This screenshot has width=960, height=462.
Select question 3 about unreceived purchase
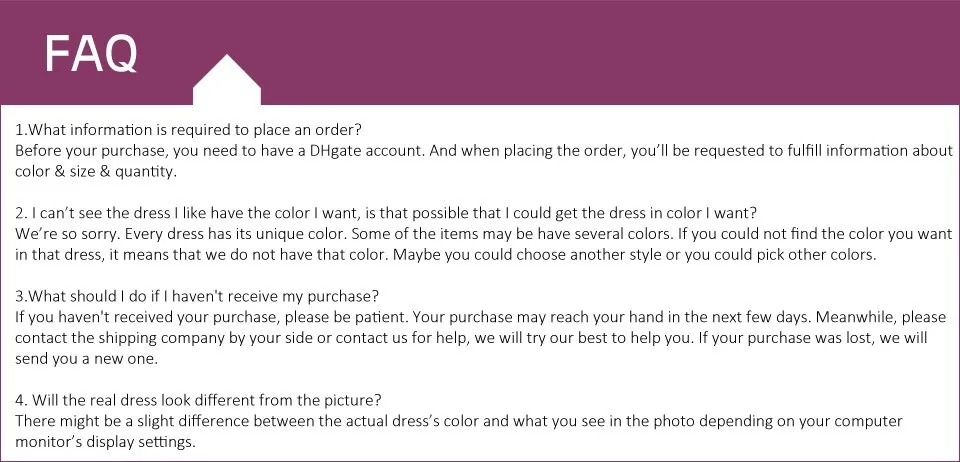coord(197,296)
